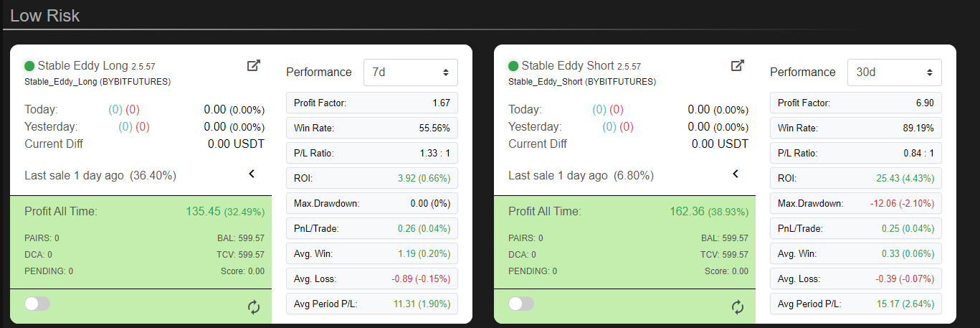980x328 pixels.
Task: Refresh the Stable Eddy Long bot card
Action: point(254,307)
